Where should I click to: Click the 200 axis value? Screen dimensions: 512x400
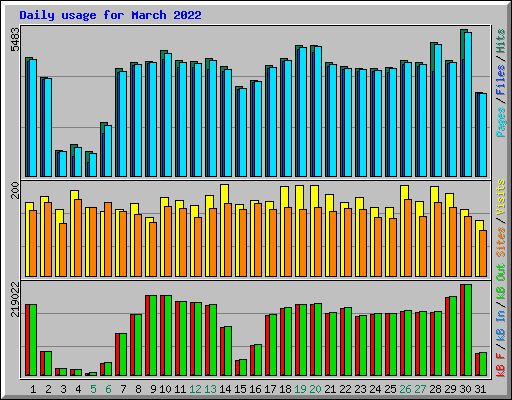point(15,190)
